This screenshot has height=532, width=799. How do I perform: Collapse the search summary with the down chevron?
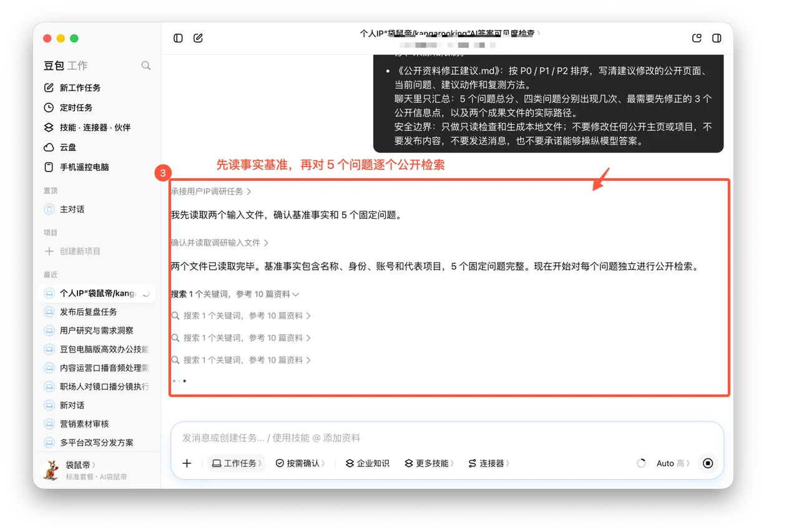pos(296,294)
